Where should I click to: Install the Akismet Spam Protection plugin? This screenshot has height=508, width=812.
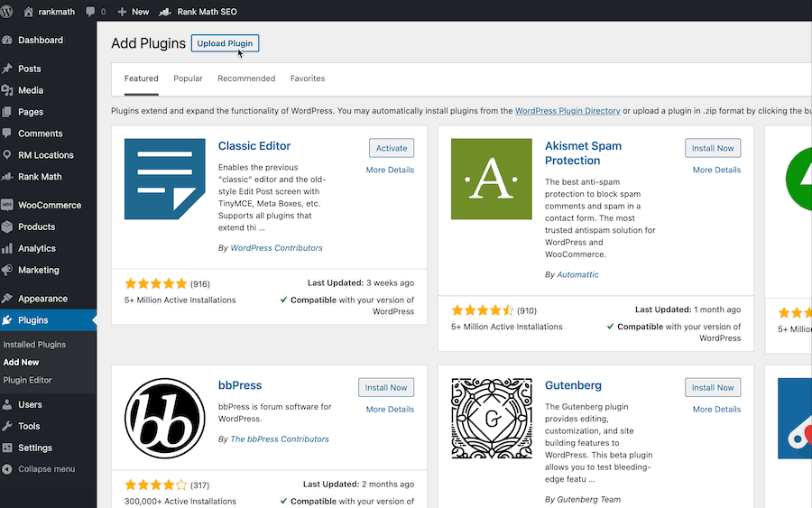713,148
